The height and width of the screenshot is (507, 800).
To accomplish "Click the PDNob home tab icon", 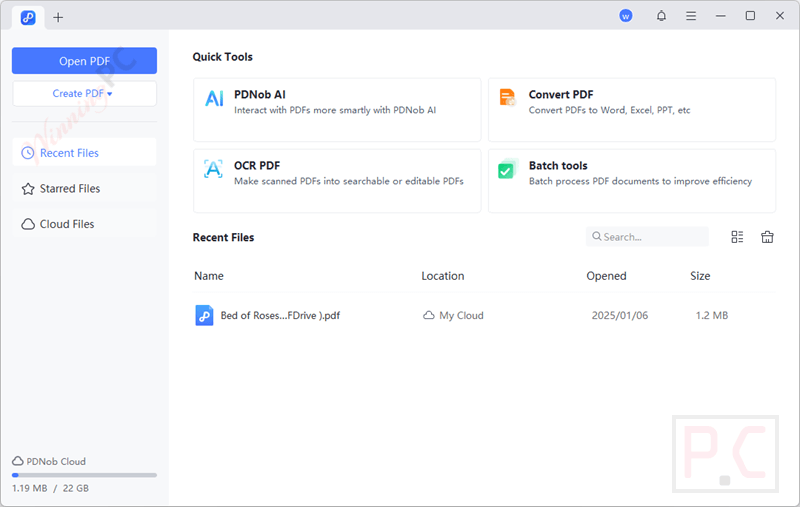I will [28, 18].
